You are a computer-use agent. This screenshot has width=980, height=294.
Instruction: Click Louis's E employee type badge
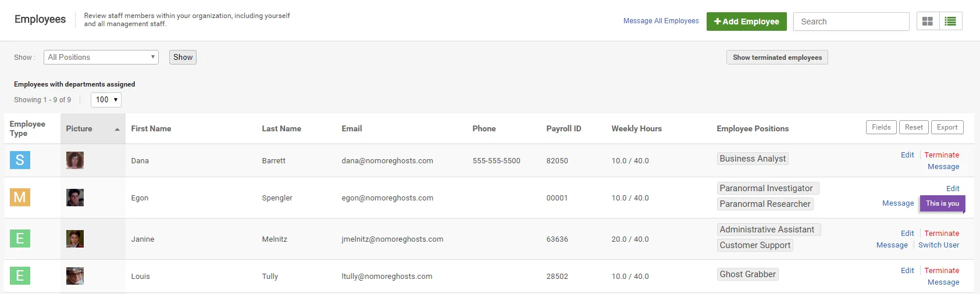(x=20, y=275)
